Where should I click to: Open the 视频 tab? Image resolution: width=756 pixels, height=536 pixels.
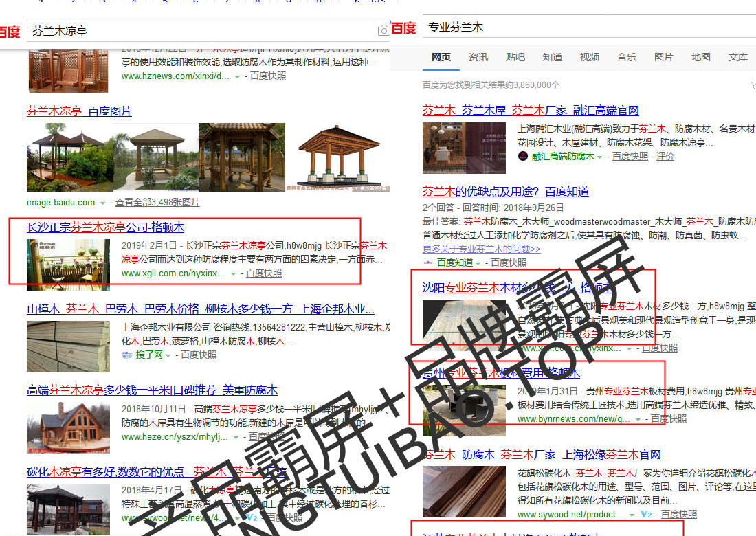589,57
